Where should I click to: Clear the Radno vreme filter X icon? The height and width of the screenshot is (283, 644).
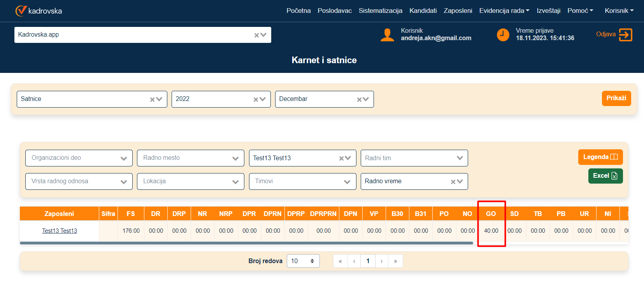tap(453, 182)
